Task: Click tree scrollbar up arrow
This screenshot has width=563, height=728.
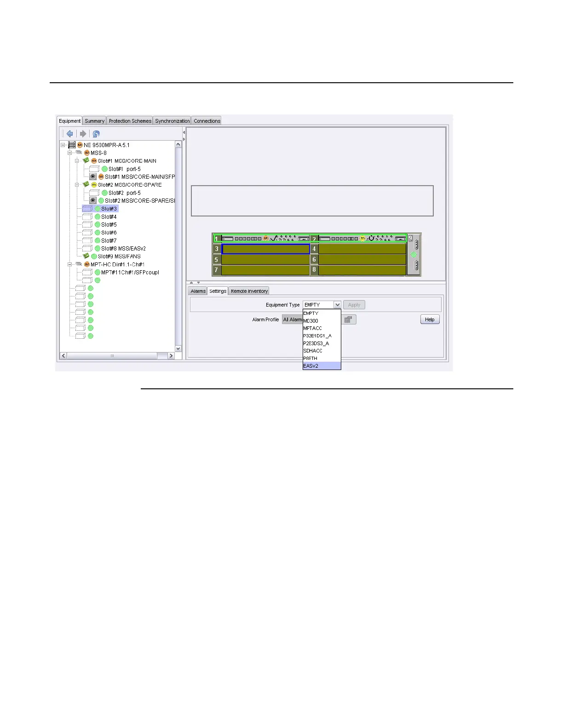Action: pyautogui.click(x=178, y=144)
